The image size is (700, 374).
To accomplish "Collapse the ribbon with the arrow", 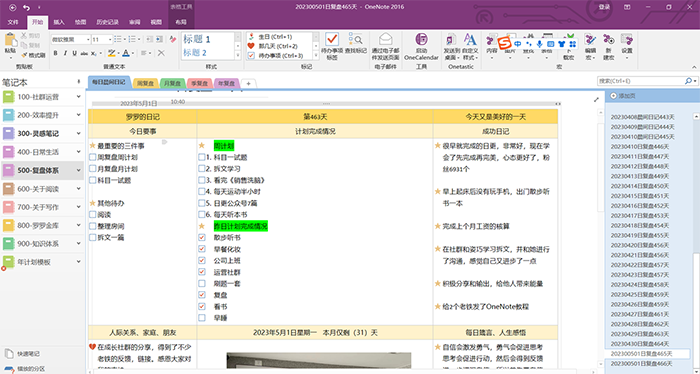I will (x=694, y=67).
